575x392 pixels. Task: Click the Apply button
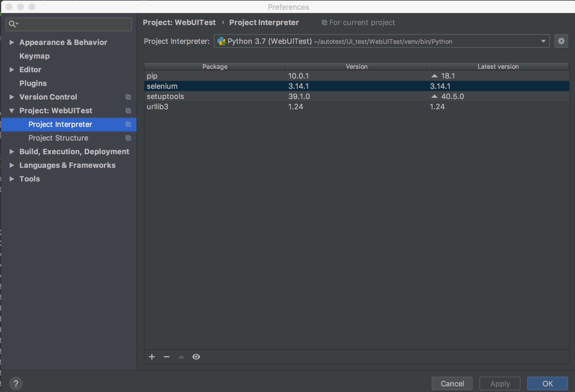click(500, 383)
